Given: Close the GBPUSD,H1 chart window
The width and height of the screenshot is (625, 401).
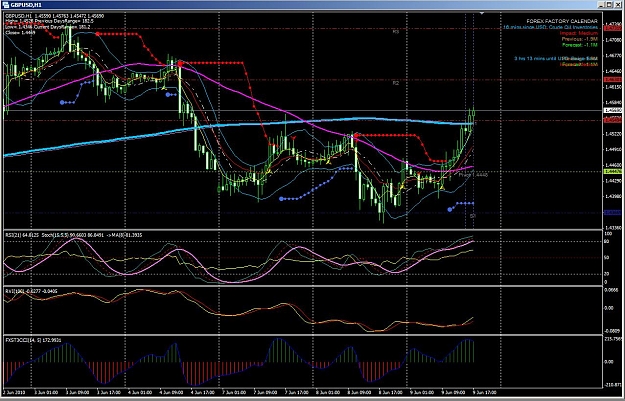Looking at the screenshot, I should pyautogui.click(x=617, y=4).
